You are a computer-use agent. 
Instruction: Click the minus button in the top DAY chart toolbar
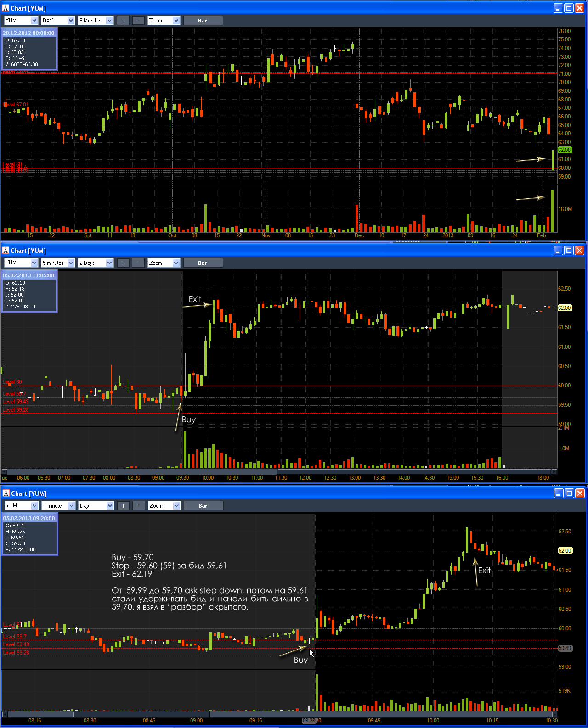138,21
